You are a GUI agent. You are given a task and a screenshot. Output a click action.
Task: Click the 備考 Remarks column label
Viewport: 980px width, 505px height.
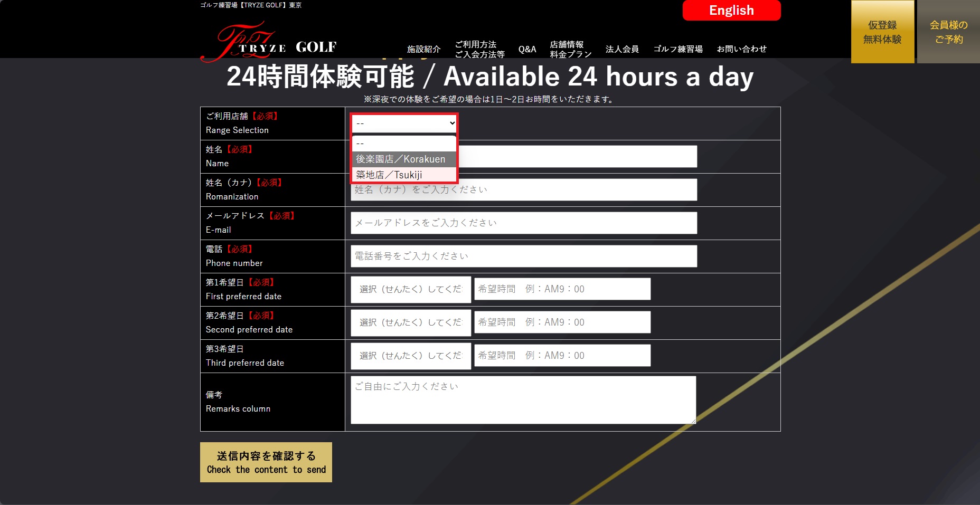click(x=238, y=402)
